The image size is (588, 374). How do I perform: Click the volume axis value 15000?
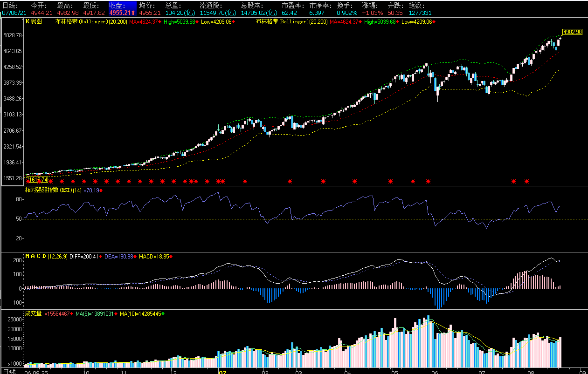coord(15,339)
